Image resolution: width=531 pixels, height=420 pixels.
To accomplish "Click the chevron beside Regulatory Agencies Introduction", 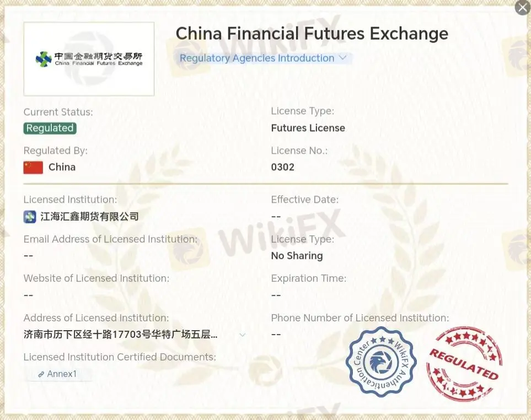I will [342, 58].
